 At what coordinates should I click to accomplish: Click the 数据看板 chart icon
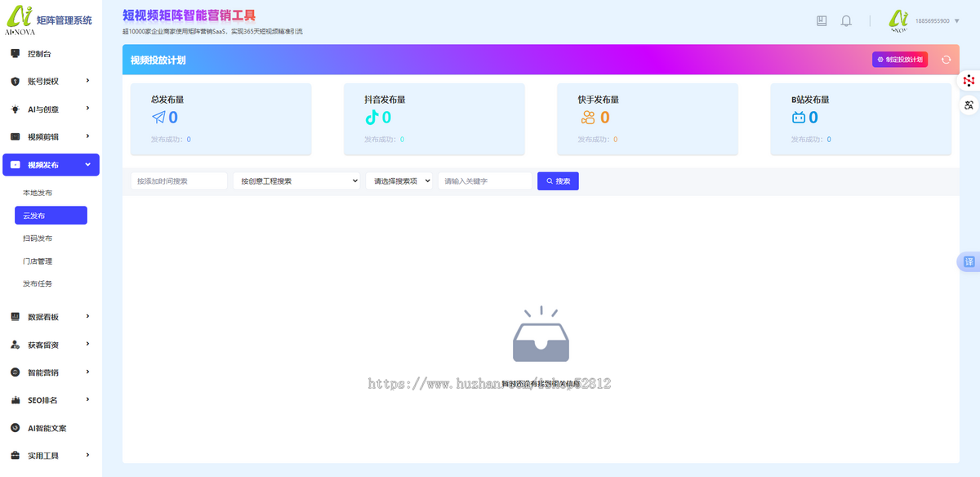(x=15, y=317)
